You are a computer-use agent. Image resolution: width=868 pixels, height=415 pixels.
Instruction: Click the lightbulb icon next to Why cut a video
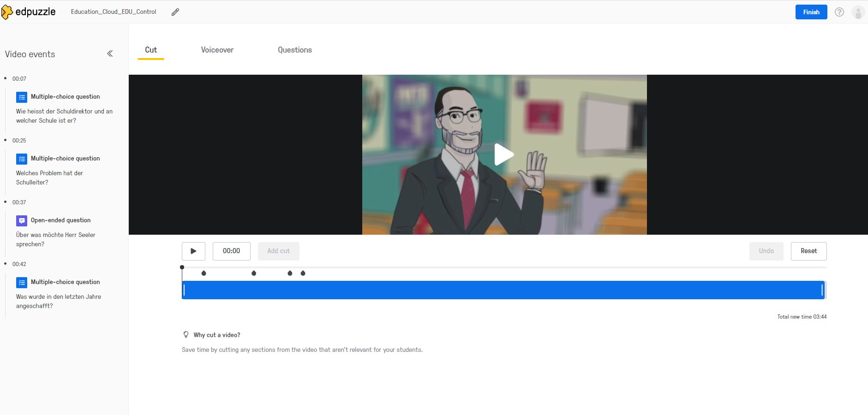pyautogui.click(x=186, y=334)
